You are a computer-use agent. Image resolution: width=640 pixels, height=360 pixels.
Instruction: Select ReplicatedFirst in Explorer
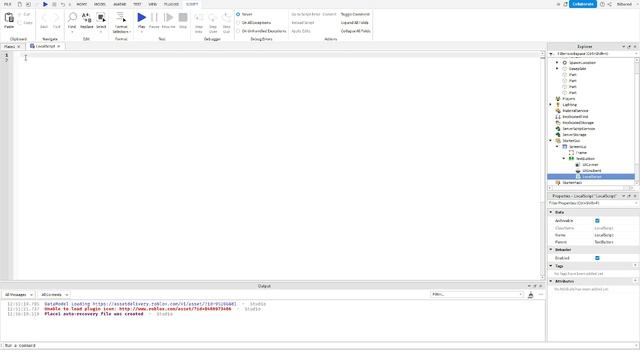pyautogui.click(x=575, y=117)
